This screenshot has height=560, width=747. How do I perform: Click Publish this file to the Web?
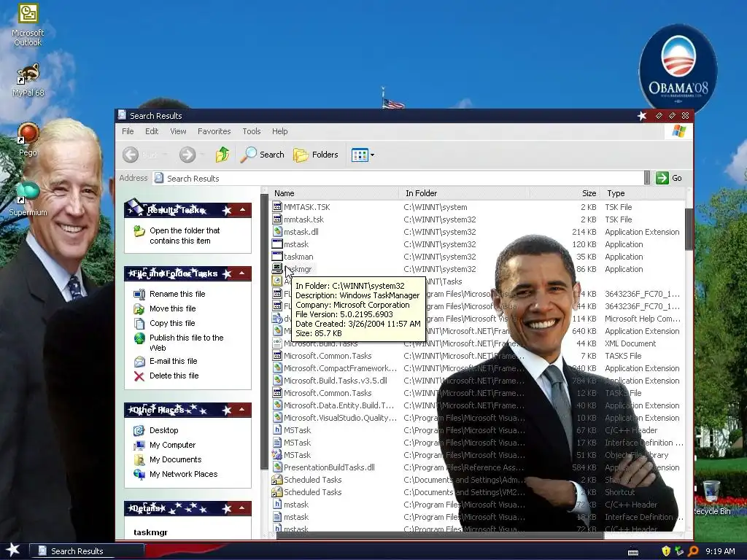tap(186, 343)
